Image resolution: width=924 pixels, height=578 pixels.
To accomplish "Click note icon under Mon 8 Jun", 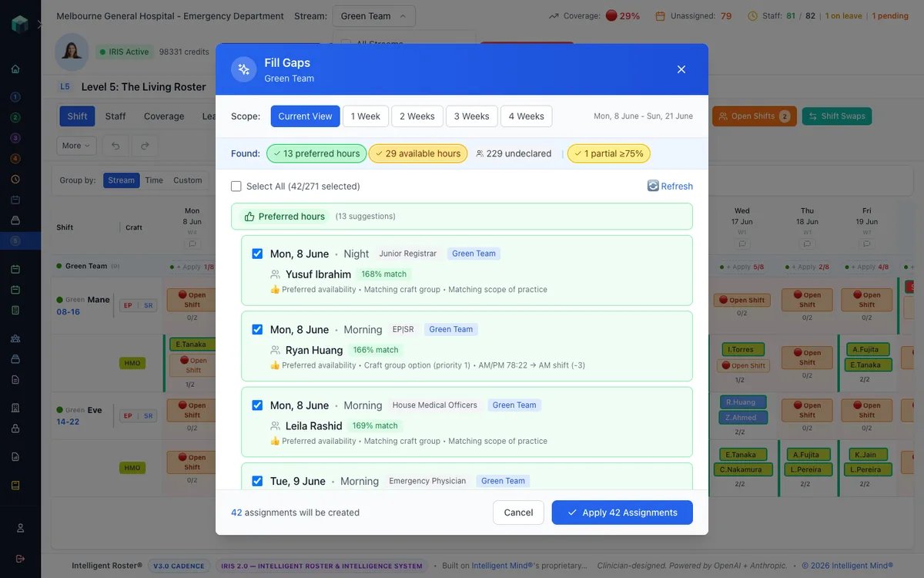I will [x=192, y=244].
